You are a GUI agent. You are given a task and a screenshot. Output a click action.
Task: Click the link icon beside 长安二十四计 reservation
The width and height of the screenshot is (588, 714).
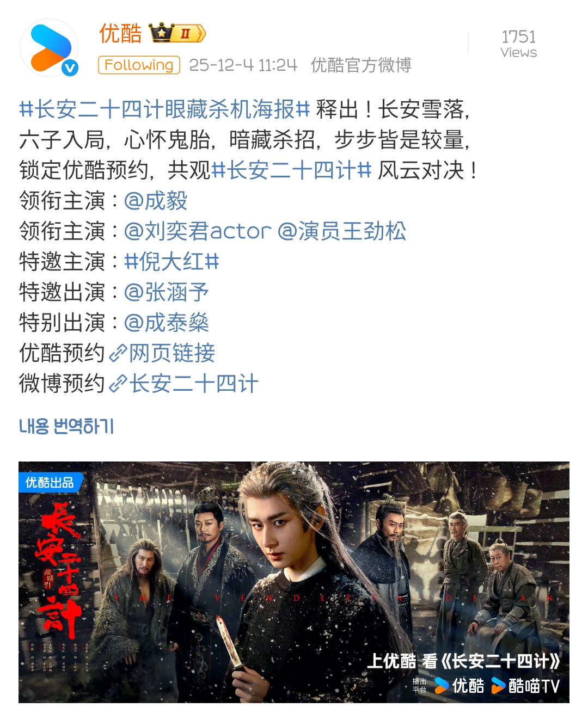coord(118,384)
